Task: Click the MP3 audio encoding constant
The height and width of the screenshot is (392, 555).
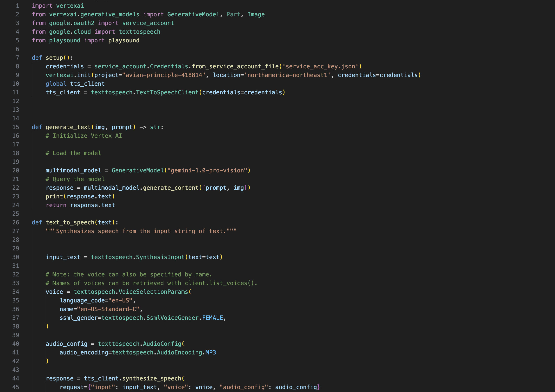Action: click(210, 353)
